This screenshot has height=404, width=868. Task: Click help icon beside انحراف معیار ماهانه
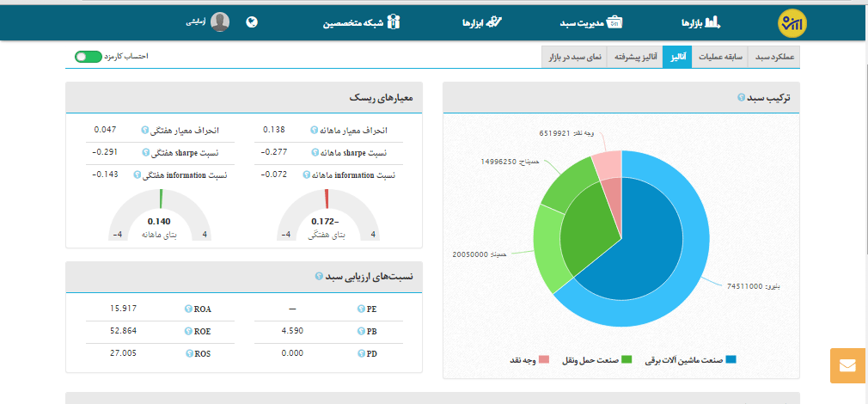[314, 130]
